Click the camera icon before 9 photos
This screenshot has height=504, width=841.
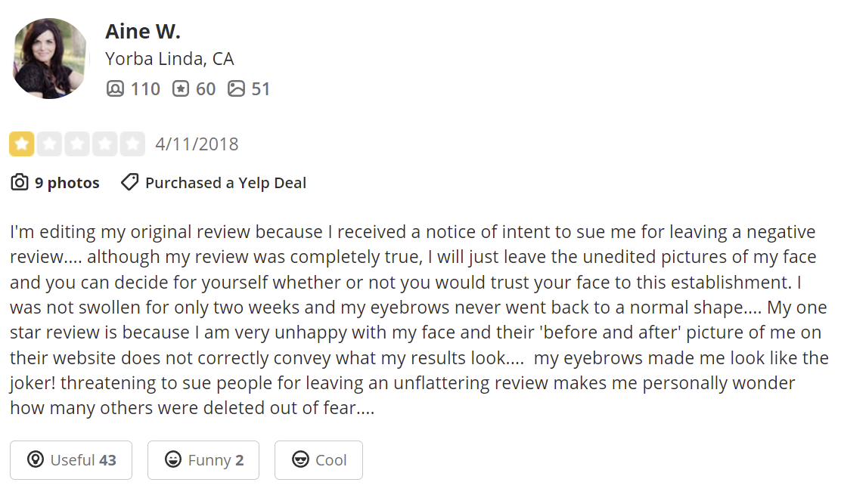pyautogui.click(x=20, y=183)
